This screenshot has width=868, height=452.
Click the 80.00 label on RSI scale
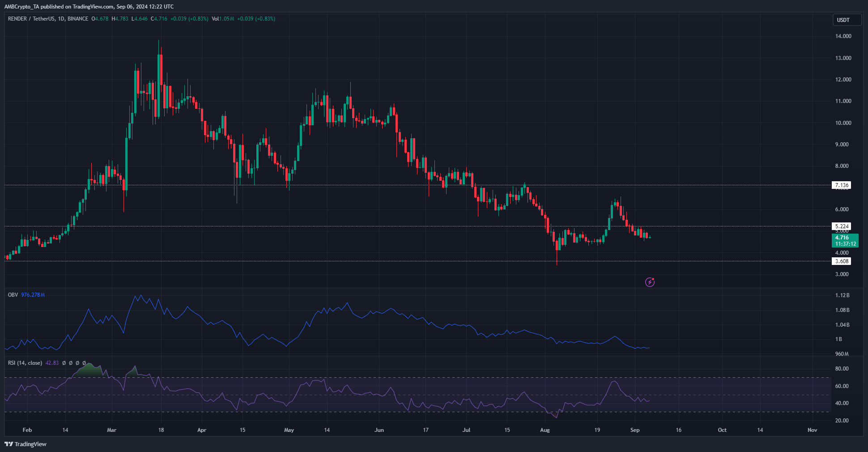tap(842, 369)
